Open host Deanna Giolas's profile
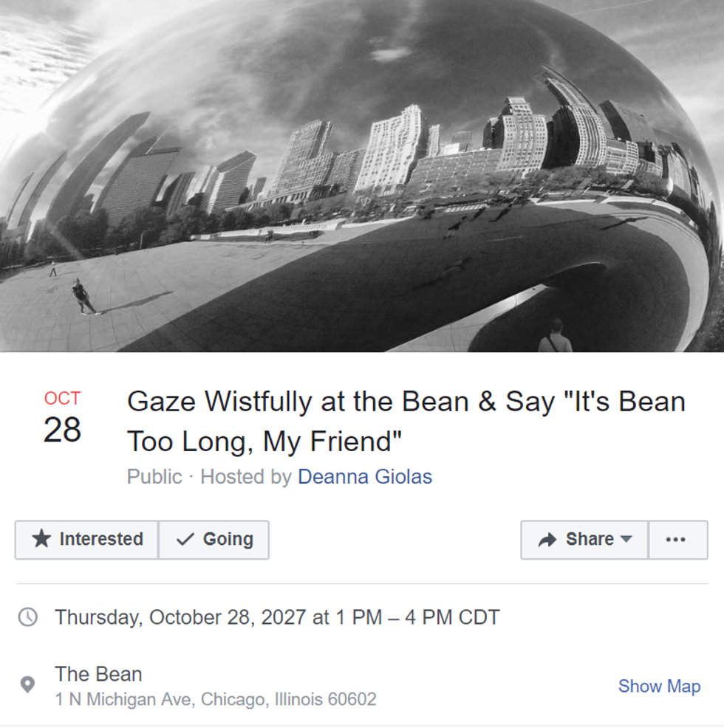The width and height of the screenshot is (724, 728). [x=365, y=477]
